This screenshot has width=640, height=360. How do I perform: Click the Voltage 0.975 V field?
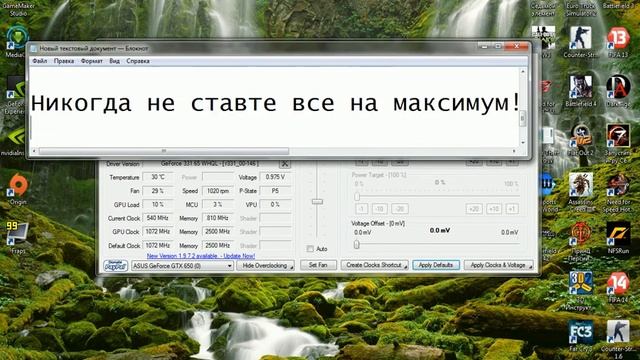[x=276, y=177]
